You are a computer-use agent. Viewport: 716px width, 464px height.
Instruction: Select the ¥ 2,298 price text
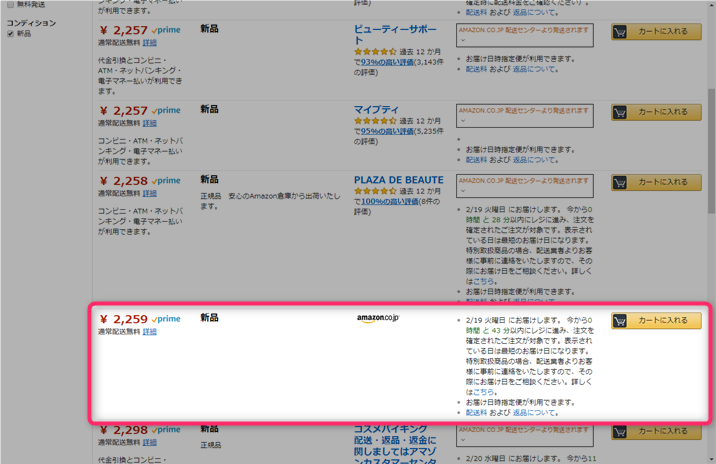124,430
